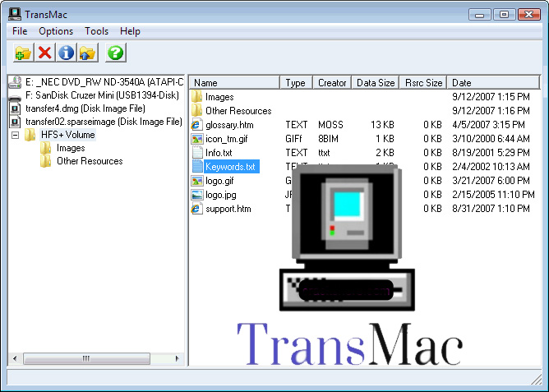Select Other Resources folder in tree

(89, 161)
